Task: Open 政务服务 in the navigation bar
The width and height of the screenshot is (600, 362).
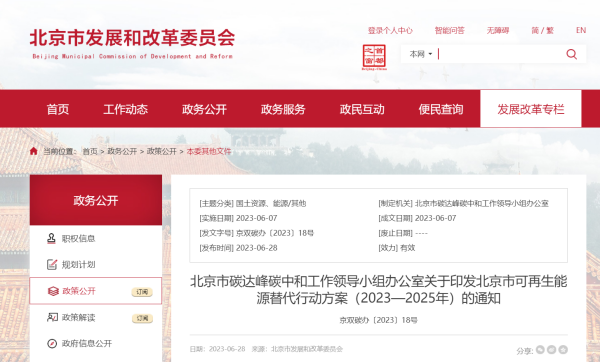Action: 283,109
